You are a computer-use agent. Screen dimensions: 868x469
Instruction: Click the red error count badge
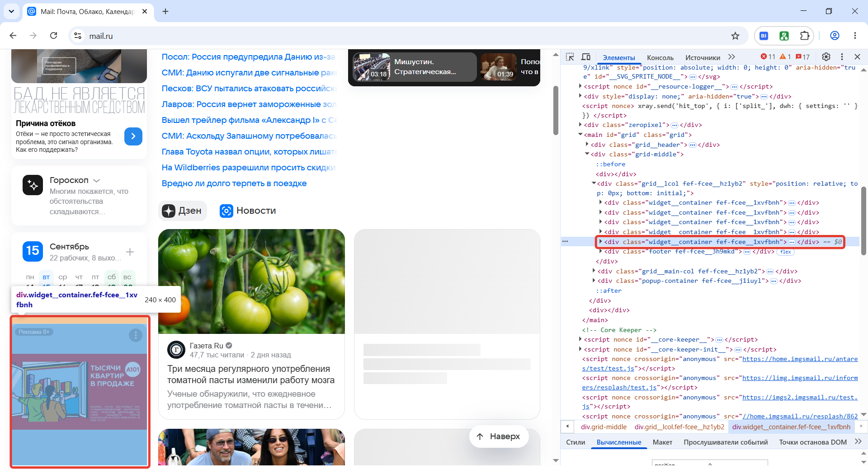(x=768, y=57)
